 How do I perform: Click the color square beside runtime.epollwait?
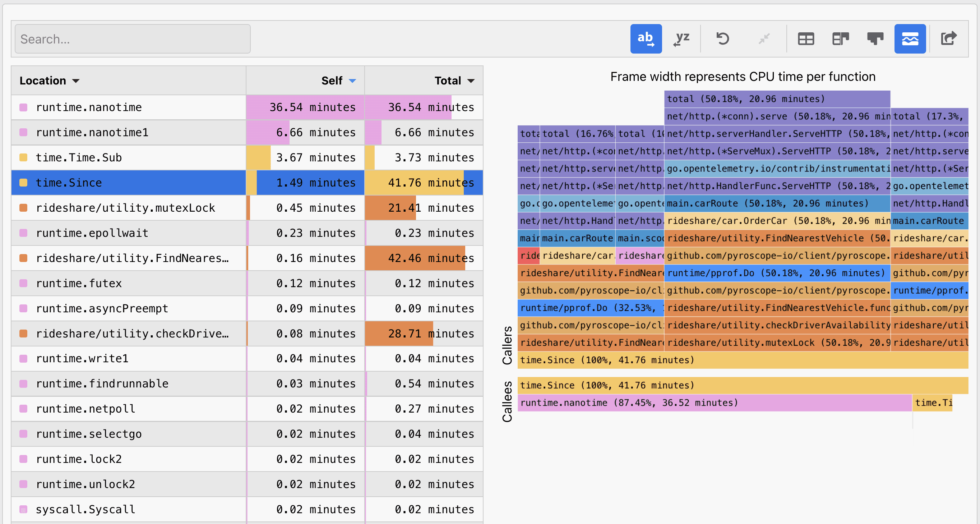pos(24,233)
